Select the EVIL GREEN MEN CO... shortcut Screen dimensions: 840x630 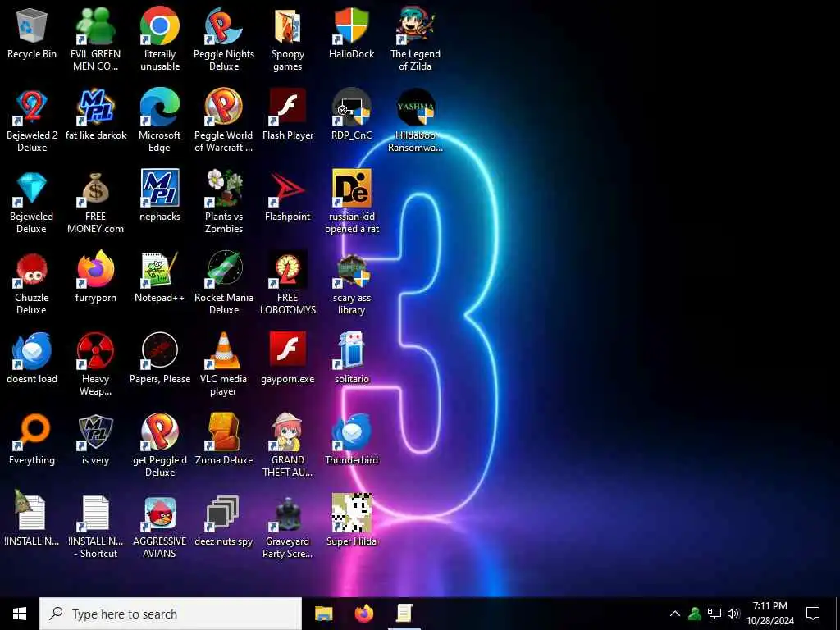[x=95, y=26]
